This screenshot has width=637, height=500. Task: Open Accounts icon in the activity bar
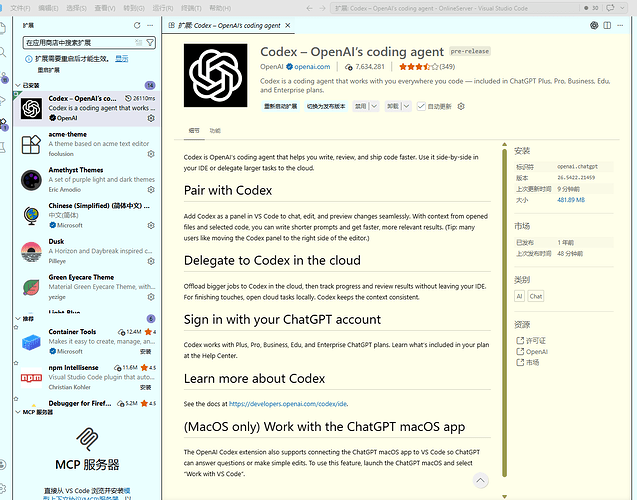coord(3,464)
